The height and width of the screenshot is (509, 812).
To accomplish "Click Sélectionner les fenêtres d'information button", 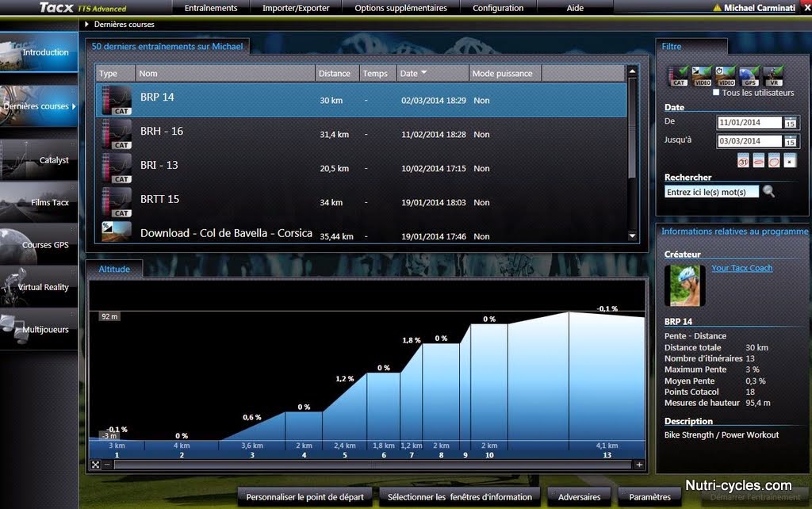I will click(x=459, y=497).
